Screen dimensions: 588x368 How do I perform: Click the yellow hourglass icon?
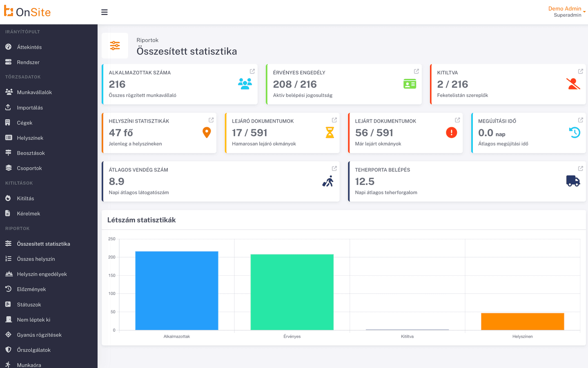tap(330, 132)
